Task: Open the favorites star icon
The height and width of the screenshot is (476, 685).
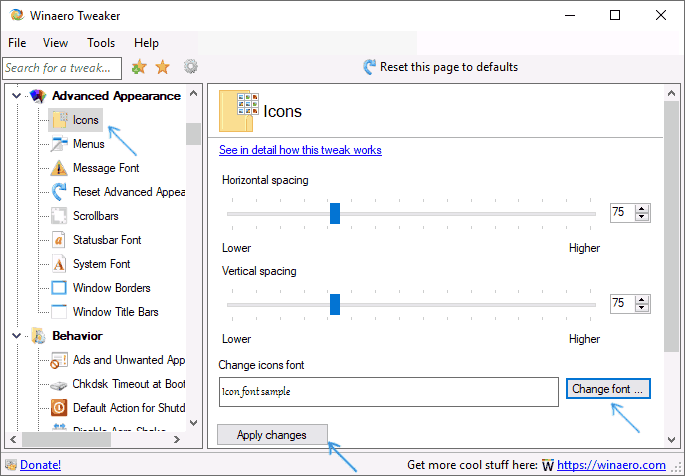Action: [x=163, y=67]
